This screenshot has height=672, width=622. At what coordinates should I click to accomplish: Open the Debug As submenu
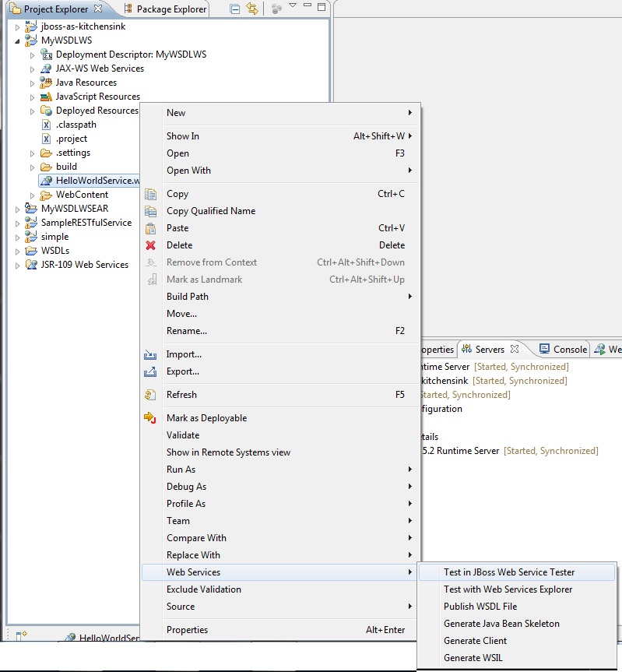click(280, 487)
